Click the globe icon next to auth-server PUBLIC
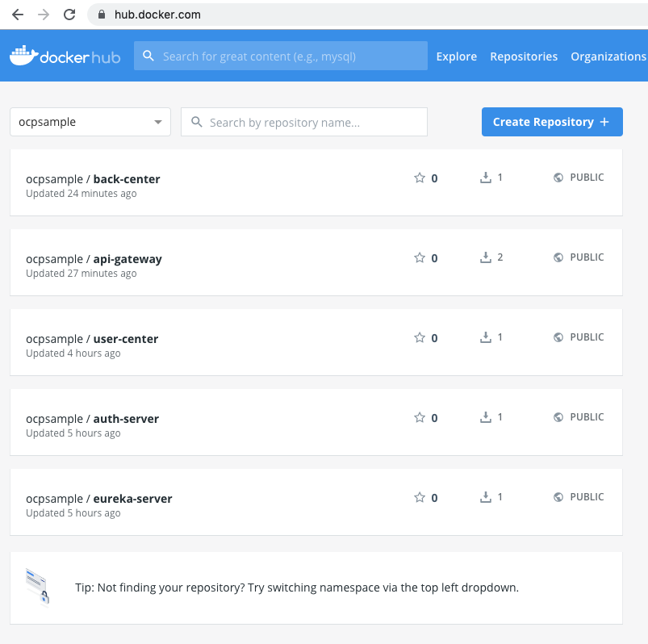 click(558, 417)
